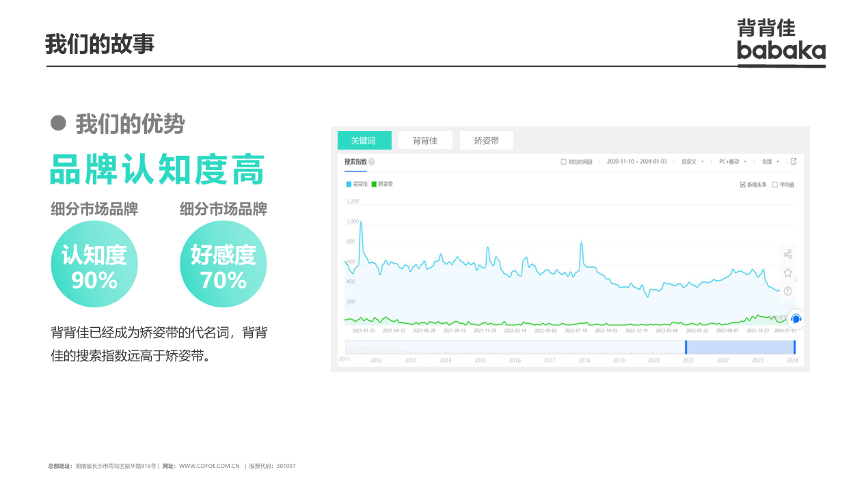The width and height of the screenshot is (868, 485).
Task: Click the export icon at top right
Action: 793,162
